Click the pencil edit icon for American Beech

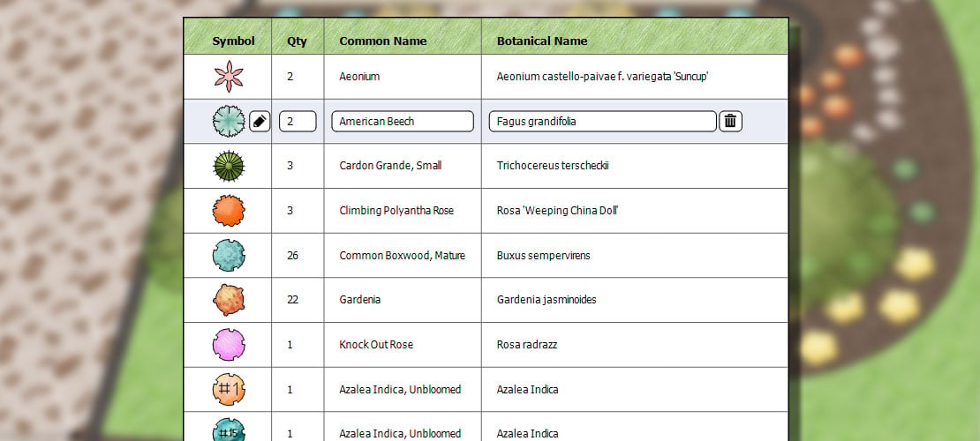point(260,121)
